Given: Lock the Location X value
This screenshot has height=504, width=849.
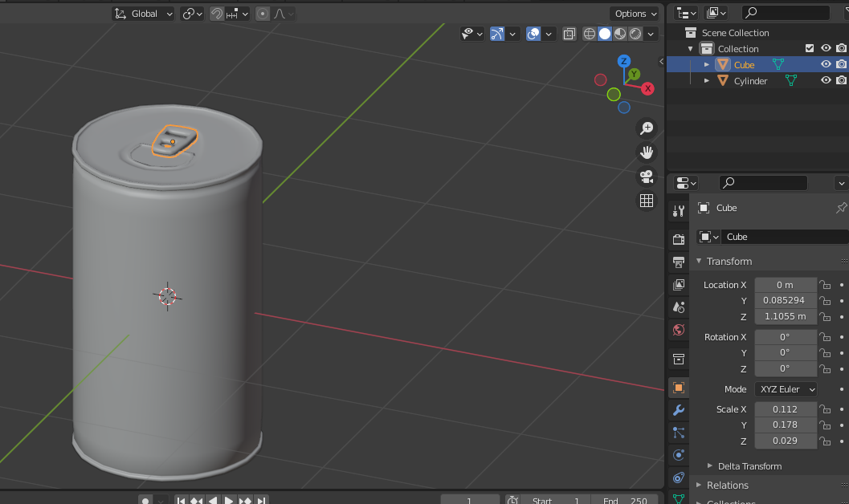Looking at the screenshot, I should point(825,285).
